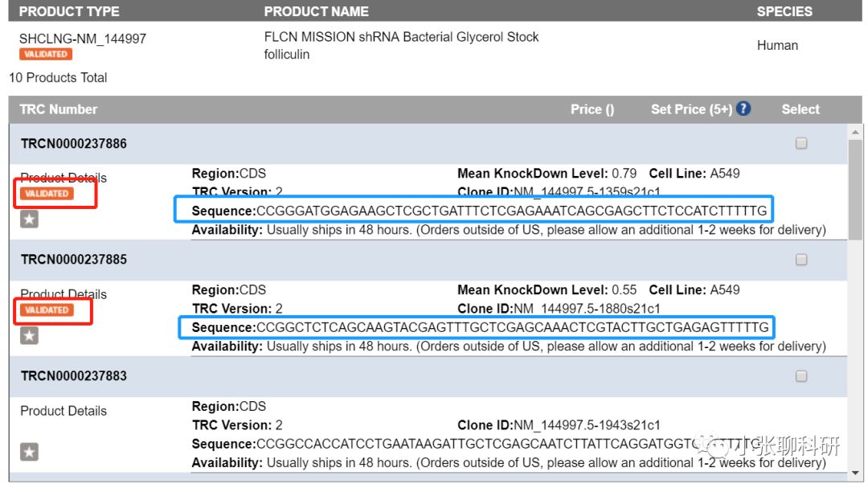Open Product Details for TRCN0000237886
Image resolution: width=868 pixels, height=484 pixels.
63,178
